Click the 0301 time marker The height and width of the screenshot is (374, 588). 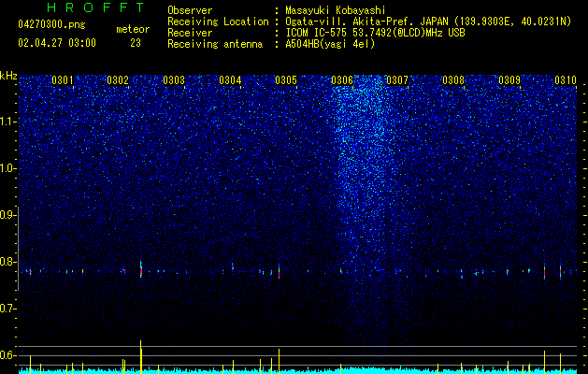point(63,80)
